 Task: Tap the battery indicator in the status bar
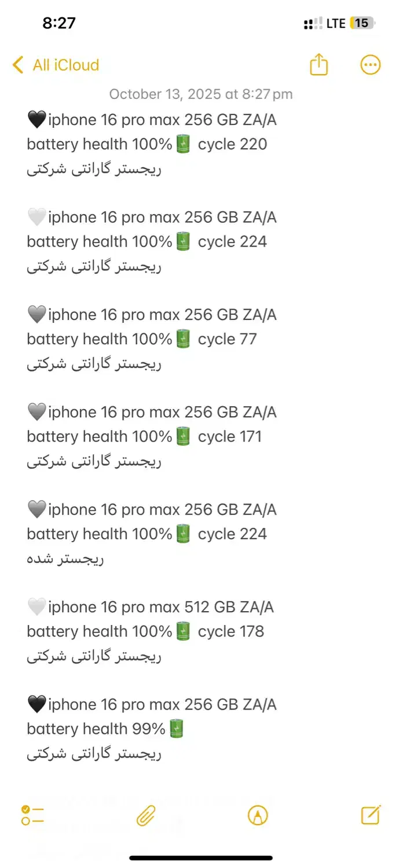(363, 23)
